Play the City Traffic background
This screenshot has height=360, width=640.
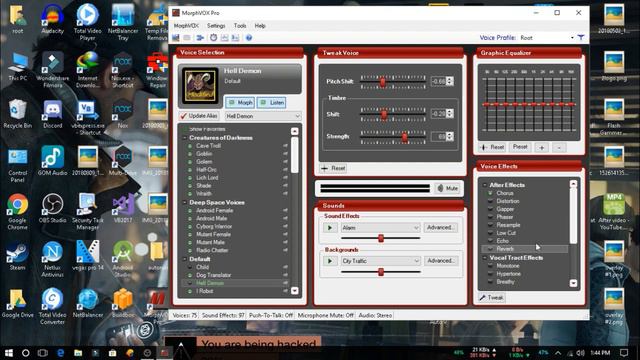click(x=330, y=261)
